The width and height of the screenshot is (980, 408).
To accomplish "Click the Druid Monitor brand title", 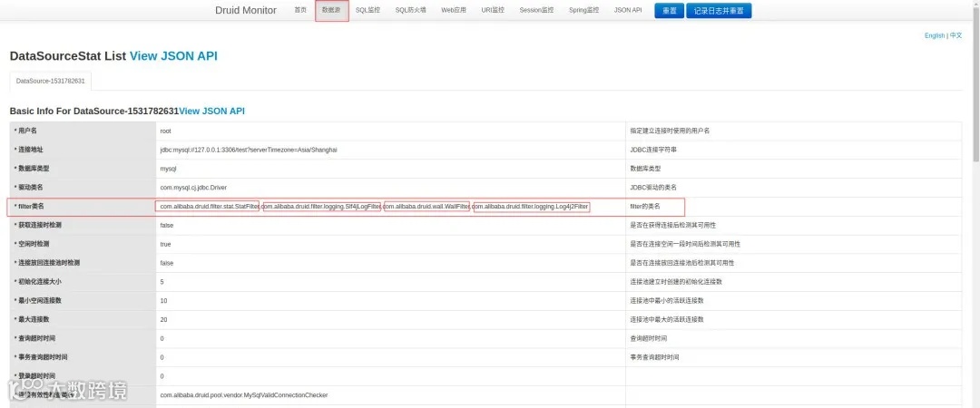I will [x=246, y=11].
